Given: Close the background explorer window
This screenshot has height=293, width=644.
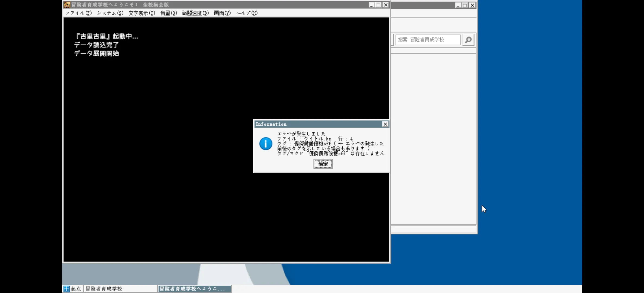Looking at the screenshot, I should 472,5.
